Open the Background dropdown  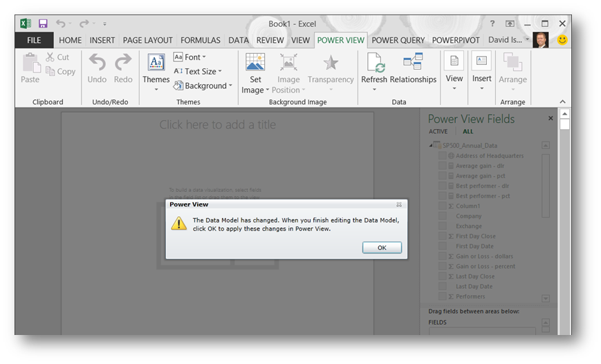pos(203,86)
